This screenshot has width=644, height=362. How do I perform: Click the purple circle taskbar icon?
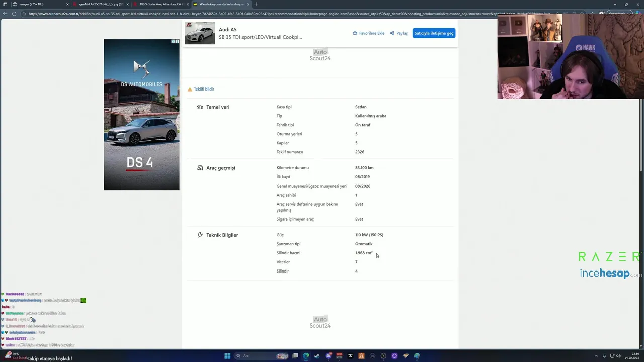394,356
